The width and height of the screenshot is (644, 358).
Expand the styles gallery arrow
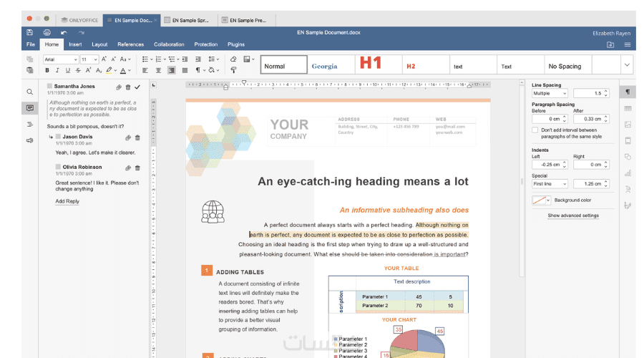click(x=627, y=65)
